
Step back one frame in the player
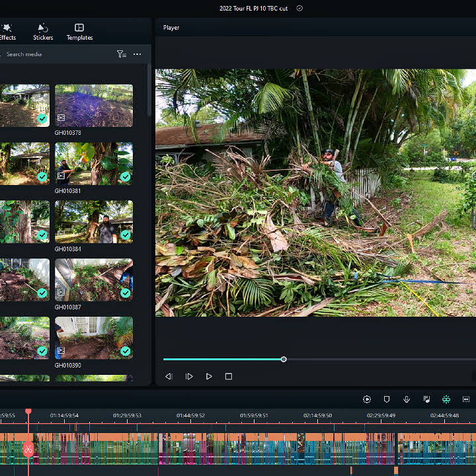click(x=169, y=376)
